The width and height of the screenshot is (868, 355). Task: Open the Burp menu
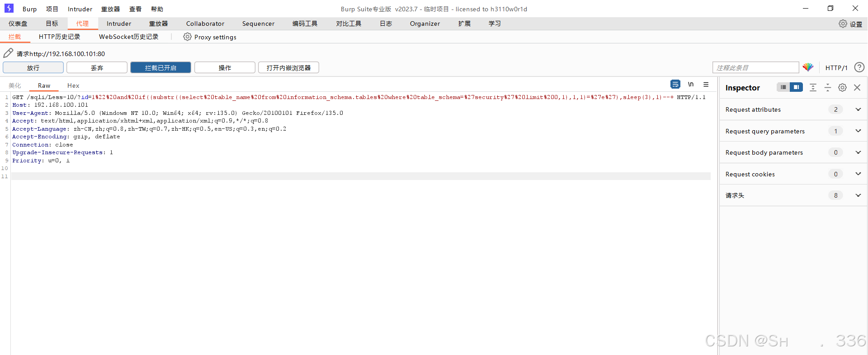click(29, 9)
